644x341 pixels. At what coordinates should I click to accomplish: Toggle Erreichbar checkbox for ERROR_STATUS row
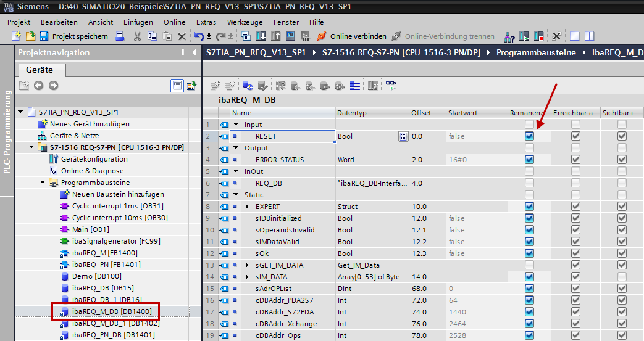click(575, 160)
